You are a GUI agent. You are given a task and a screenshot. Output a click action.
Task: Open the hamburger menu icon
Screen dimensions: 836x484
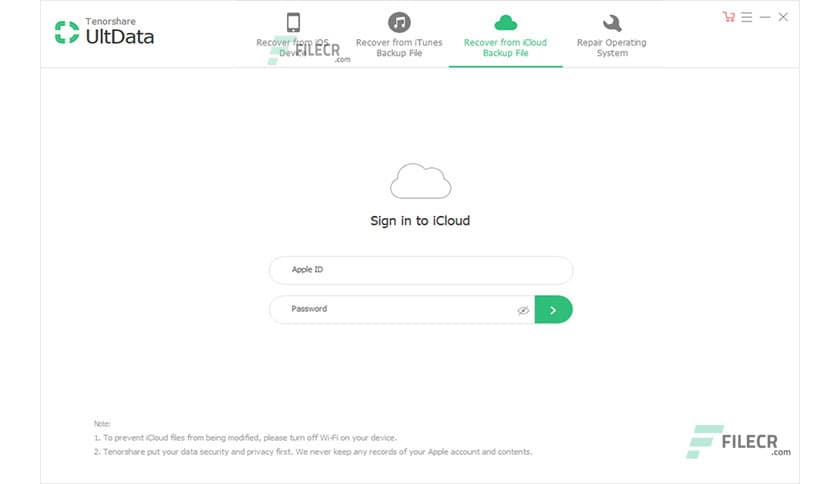[746, 17]
